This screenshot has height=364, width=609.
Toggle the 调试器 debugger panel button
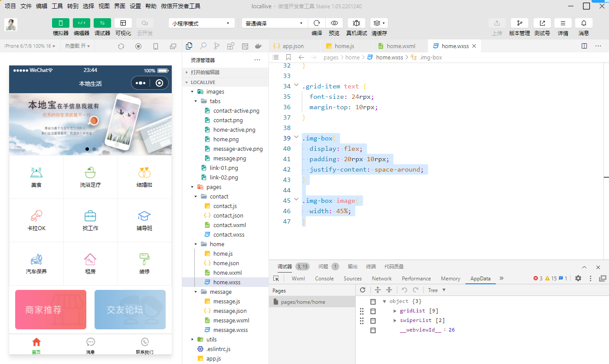click(x=102, y=23)
